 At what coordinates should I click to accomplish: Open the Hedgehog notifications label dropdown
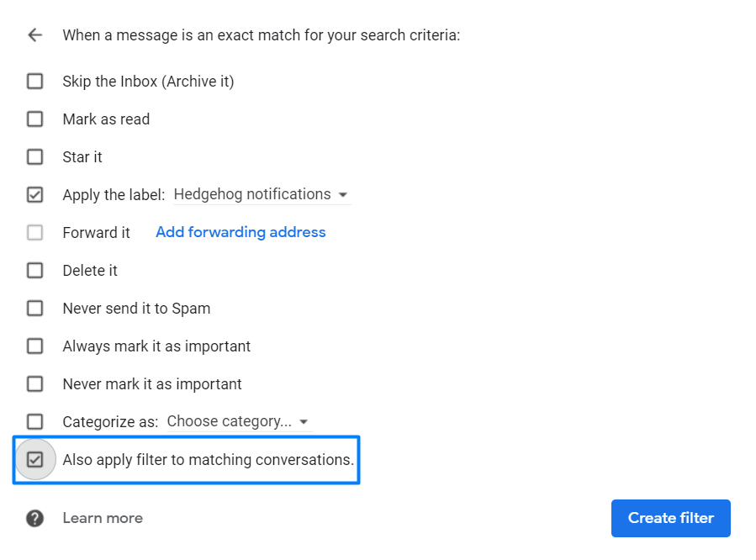pyautogui.click(x=262, y=194)
